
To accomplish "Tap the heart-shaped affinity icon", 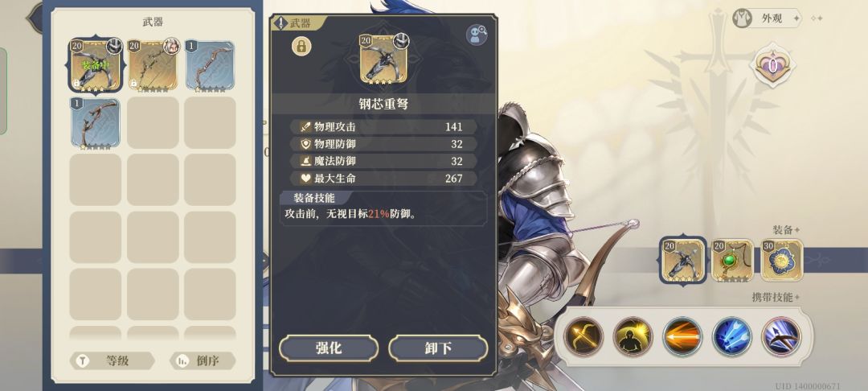I will (x=772, y=65).
